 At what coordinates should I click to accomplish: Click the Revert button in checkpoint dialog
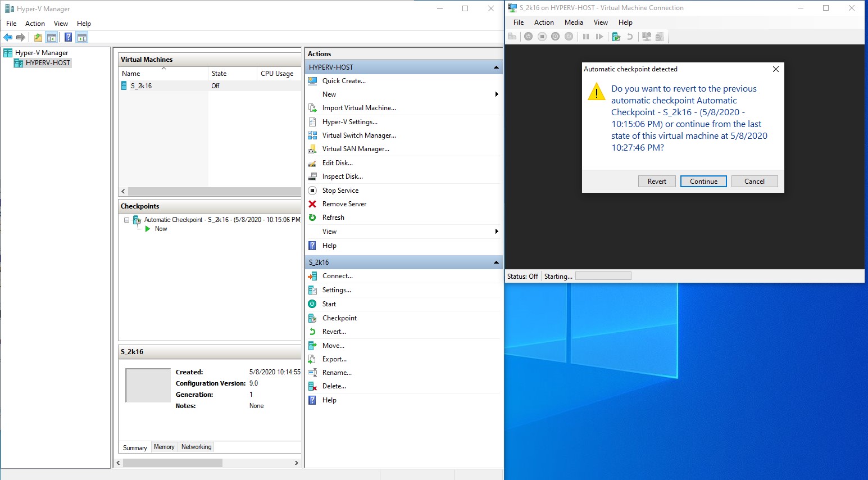(x=657, y=182)
